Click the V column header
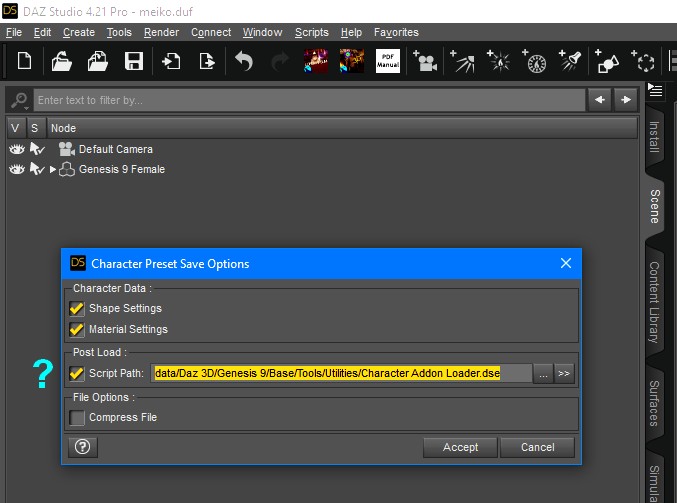Image resolution: width=677 pixels, height=503 pixels. point(16,128)
